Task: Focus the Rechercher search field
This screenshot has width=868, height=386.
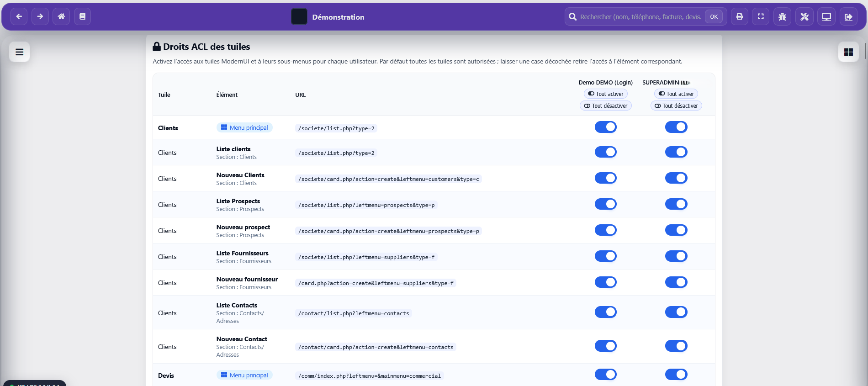Action: click(640, 17)
